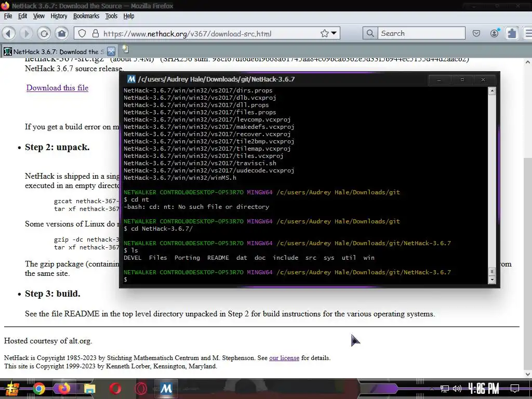Open the extensions puzzle icon
This screenshot has height=399, width=532.
click(x=512, y=33)
